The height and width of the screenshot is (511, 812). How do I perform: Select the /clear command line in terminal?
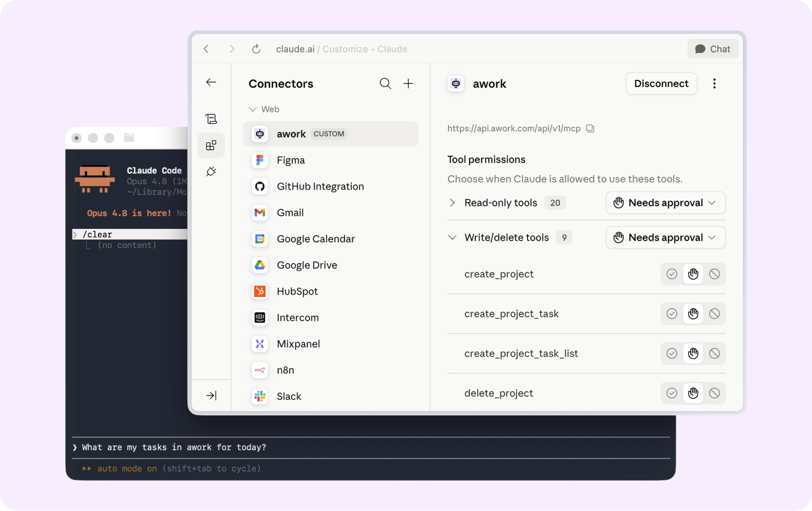coord(130,234)
